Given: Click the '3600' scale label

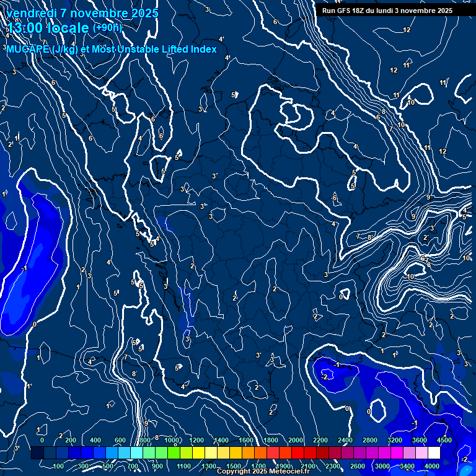Looking at the screenshot, I should tap(420, 440).
